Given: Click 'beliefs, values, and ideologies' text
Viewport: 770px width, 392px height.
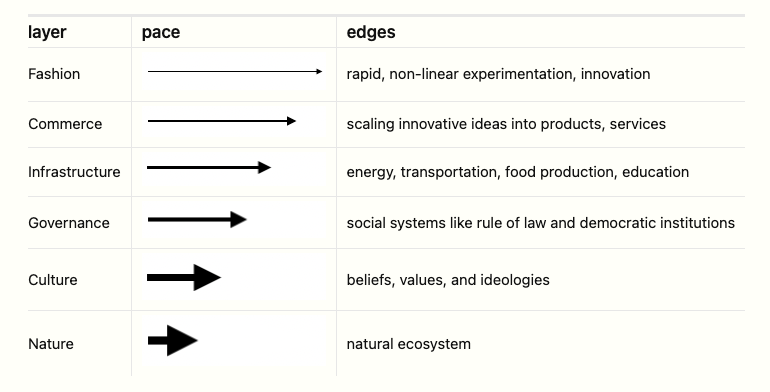Looking at the screenshot, I should [x=448, y=280].
